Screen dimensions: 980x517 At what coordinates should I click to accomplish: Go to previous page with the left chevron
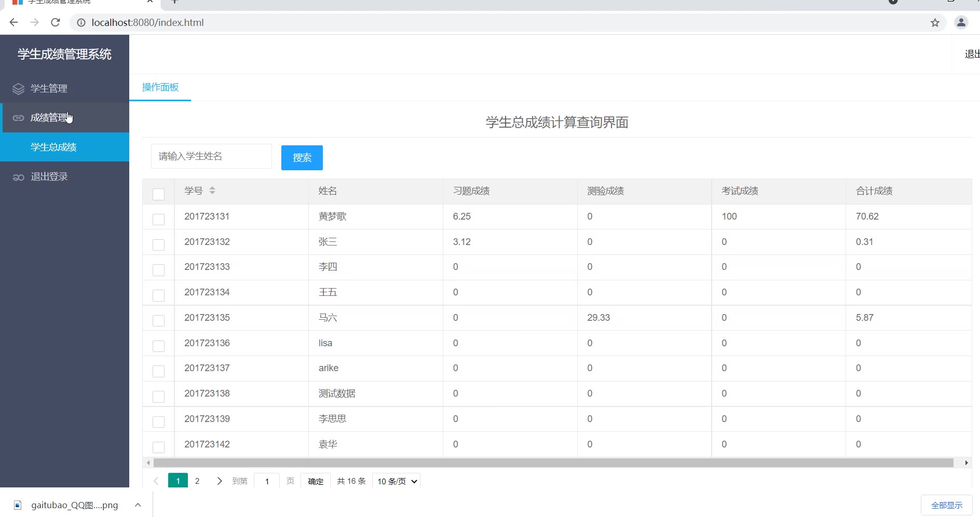point(156,481)
